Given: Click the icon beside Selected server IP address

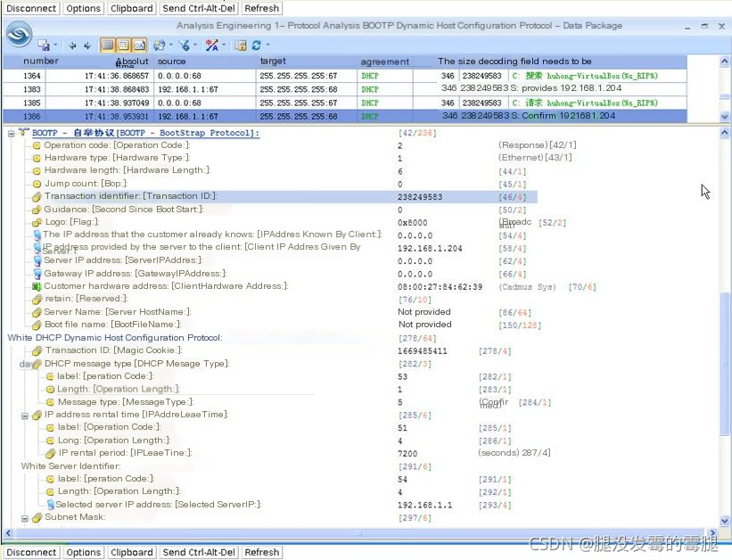Looking at the screenshot, I should (x=51, y=505).
